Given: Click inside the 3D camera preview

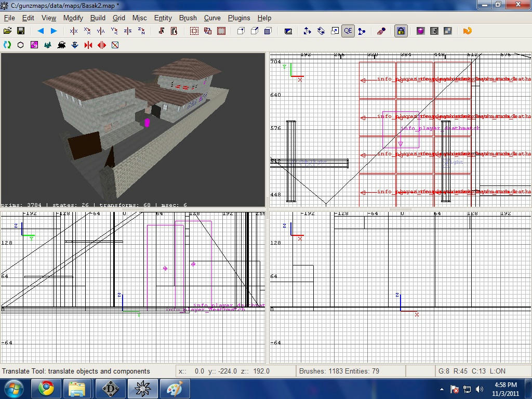Looking at the screenshot, I should 133,130.
